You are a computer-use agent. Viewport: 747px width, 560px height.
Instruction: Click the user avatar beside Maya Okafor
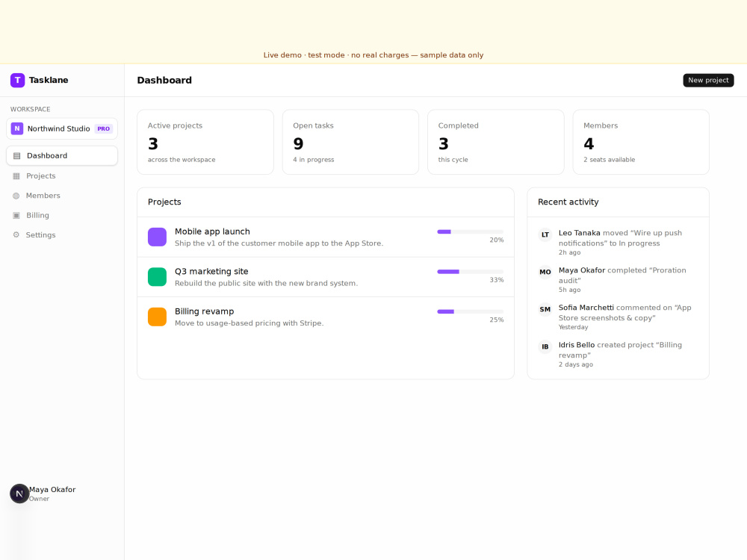[x=19, y=494]
